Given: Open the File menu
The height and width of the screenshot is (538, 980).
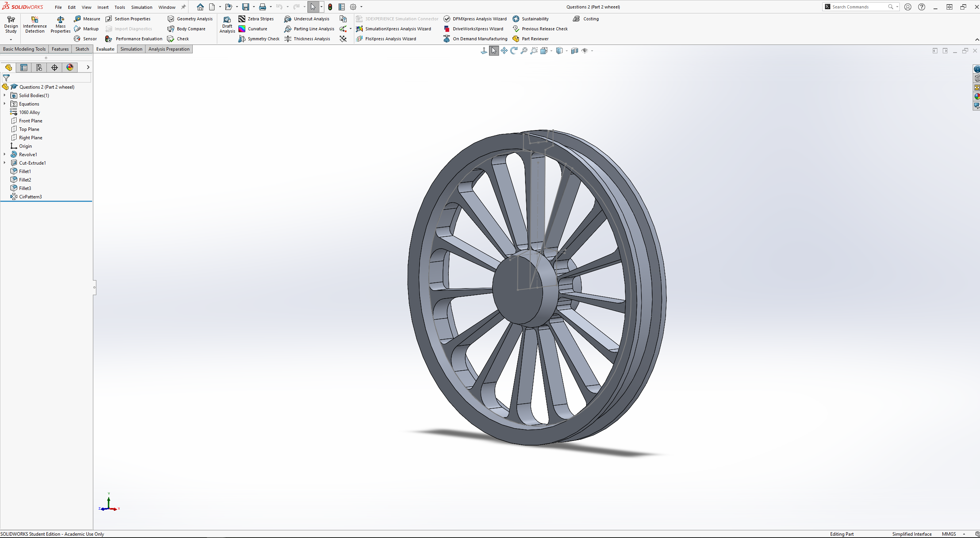Looking at the screenshot, I should click(x=58, y=7).
